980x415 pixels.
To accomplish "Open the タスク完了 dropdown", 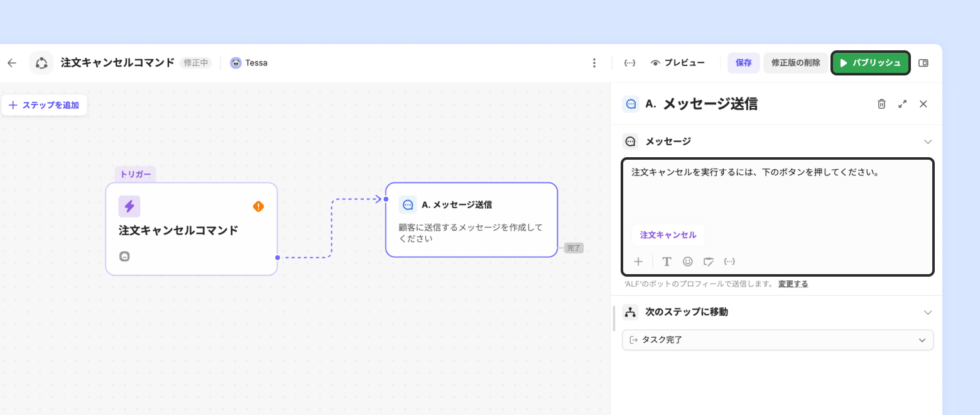I will pyautogui.click(x=778, y=340).
